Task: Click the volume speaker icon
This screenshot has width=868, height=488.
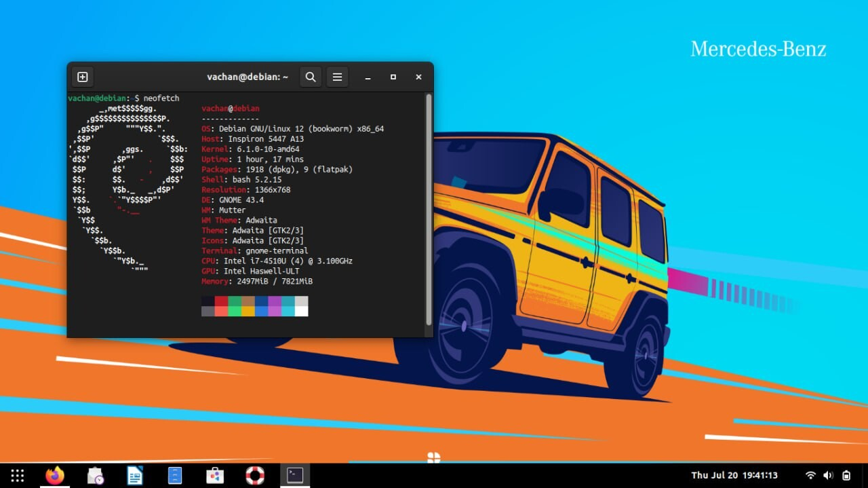Action: coord(828,476)
